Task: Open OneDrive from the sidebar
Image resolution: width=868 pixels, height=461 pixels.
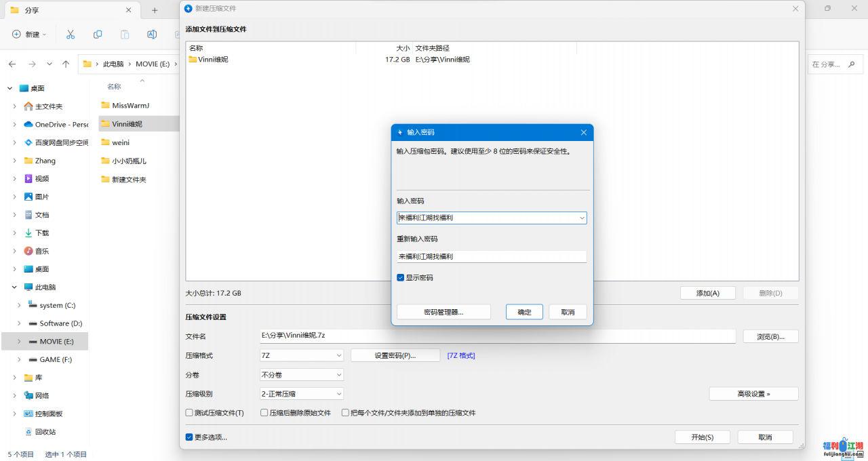Action: click(x=61, y=125)
